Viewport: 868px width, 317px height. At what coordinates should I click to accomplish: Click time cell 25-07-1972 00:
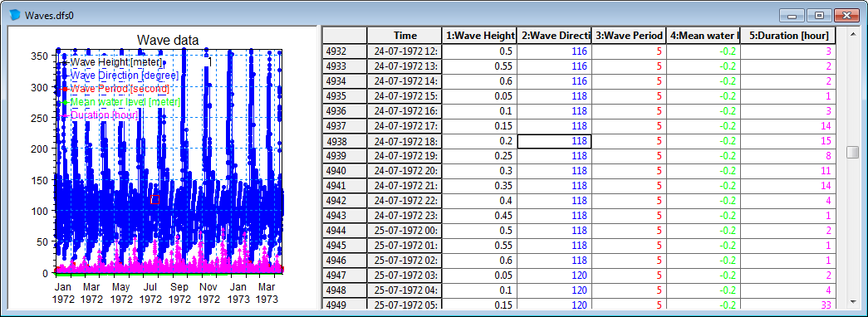(x=405, y=230)
